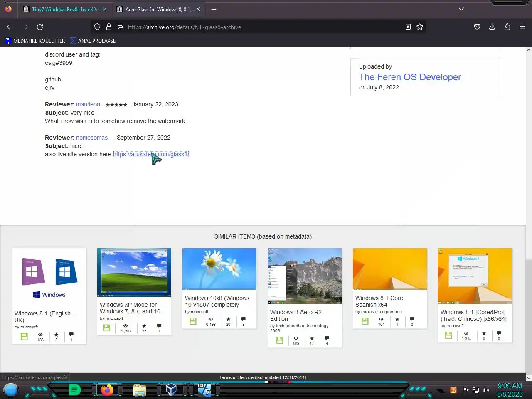Follow the arukateru.com/glass8 link
The image size is (532, 399).
151,154
